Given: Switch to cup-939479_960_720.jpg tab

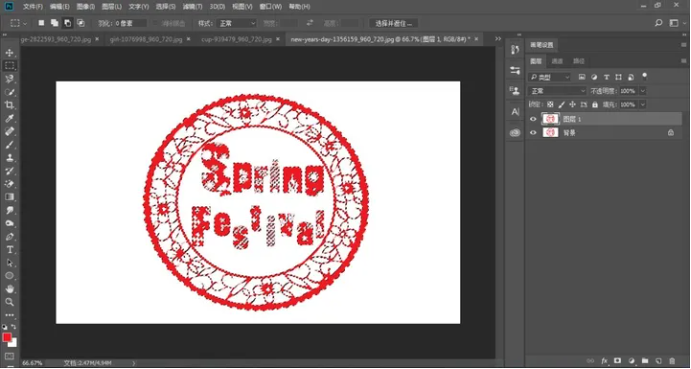Looking at the screenshot, I should coord(237,39).
